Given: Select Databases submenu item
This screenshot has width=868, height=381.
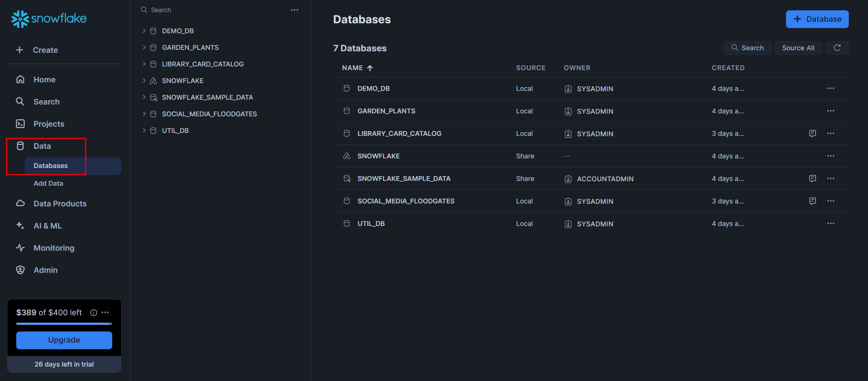Looking at the screenshot, I should pyautogui.click(x=73, y=166).
